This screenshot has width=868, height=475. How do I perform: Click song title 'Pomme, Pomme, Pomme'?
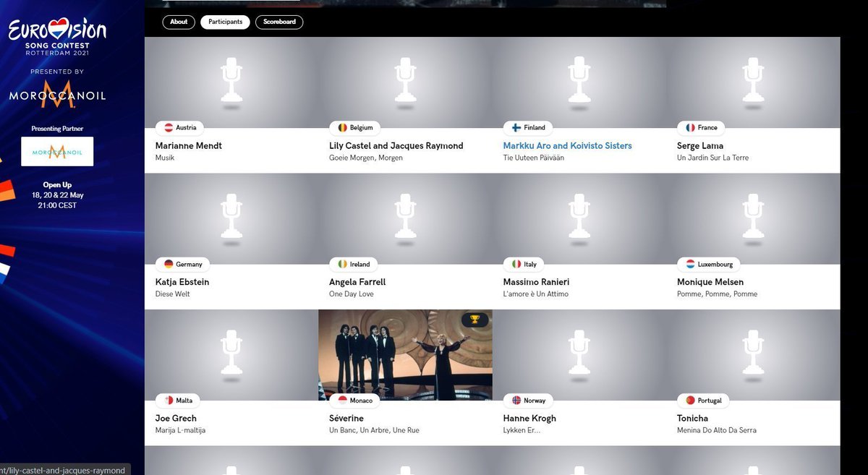coord(718,294)
